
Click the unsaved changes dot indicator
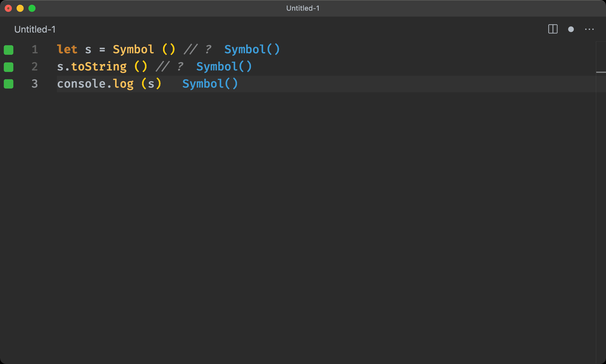tap(571, 29)
